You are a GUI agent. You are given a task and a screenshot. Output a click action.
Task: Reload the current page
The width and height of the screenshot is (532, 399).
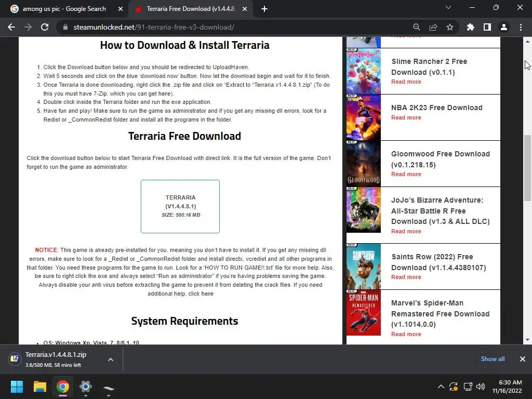click(45, 27)
